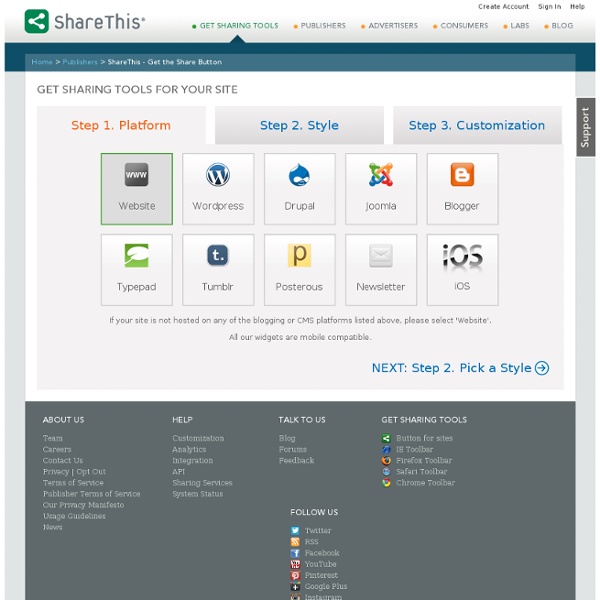
Task: Click the RSS feed icon
Action: 295,541
